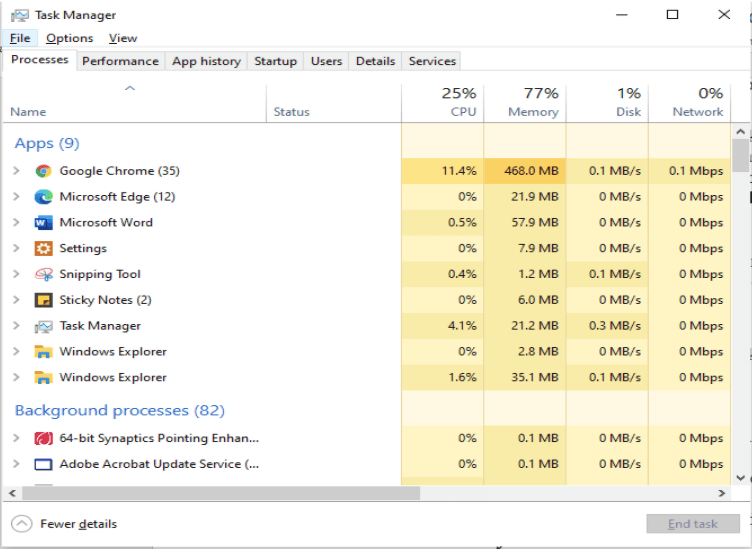Click the Task Manager row icon

click(x=43, y=326)
